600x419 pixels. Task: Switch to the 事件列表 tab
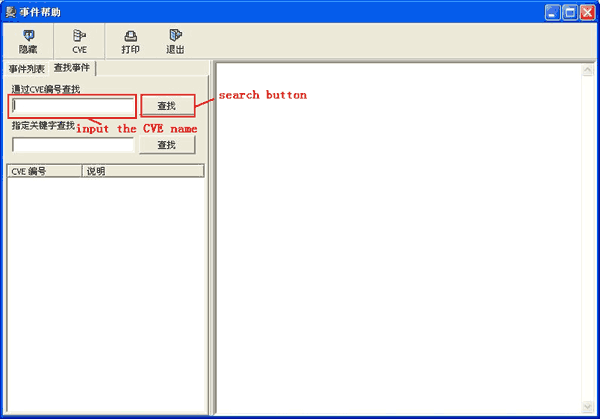click(x=27, y=68)
